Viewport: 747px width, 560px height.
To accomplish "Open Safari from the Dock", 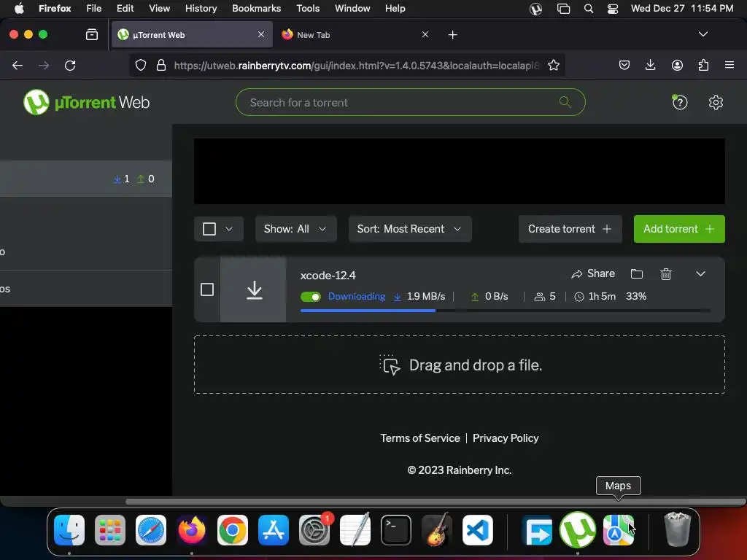I will point(151,530).
